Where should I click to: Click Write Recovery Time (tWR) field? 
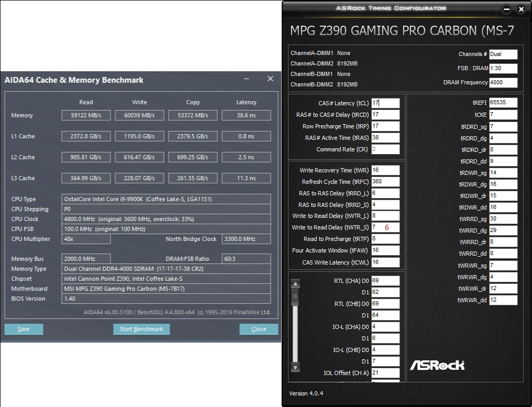[385, 170]
